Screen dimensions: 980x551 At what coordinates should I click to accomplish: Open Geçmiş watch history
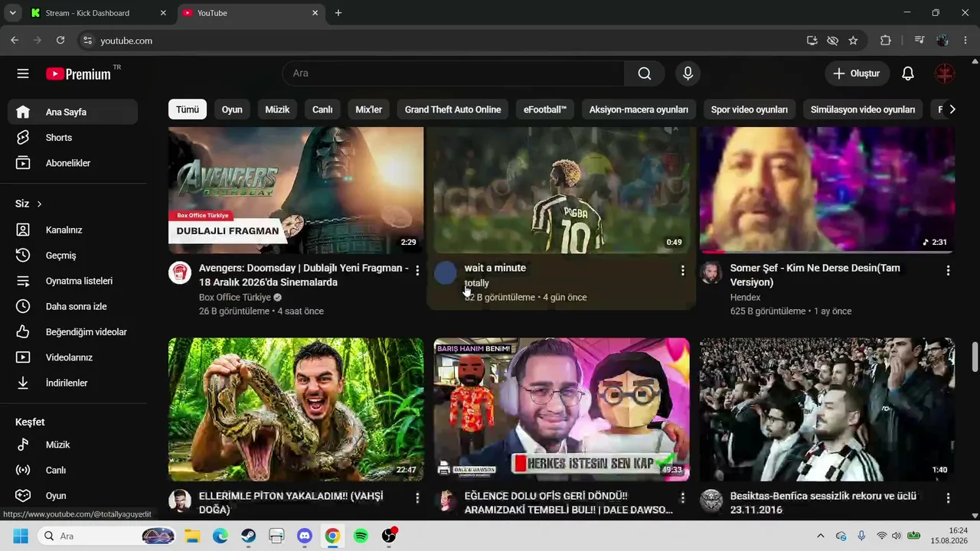pos(73,256)
